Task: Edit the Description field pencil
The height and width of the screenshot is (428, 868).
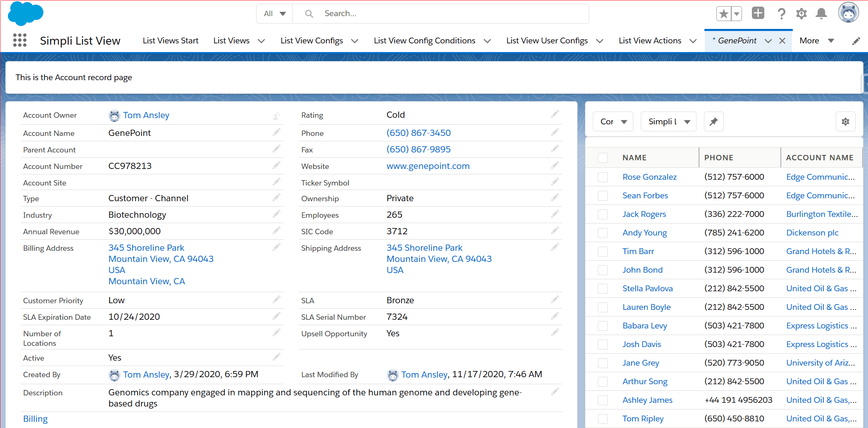Action: 555,391
